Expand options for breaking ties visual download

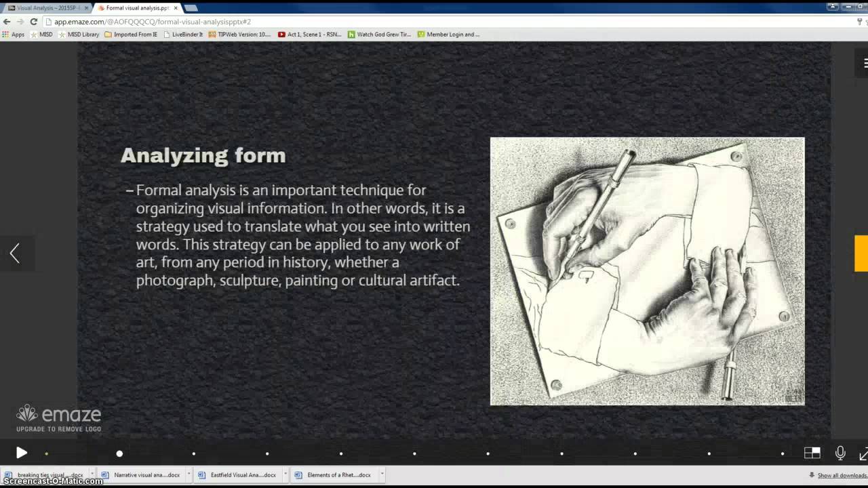coord(92,475)
